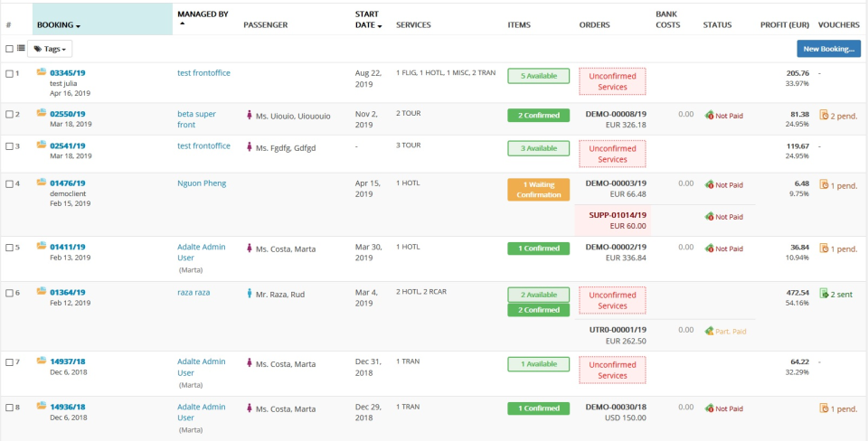Select checkbox for booking row 4
868x441 pixels.
point(9,184)
